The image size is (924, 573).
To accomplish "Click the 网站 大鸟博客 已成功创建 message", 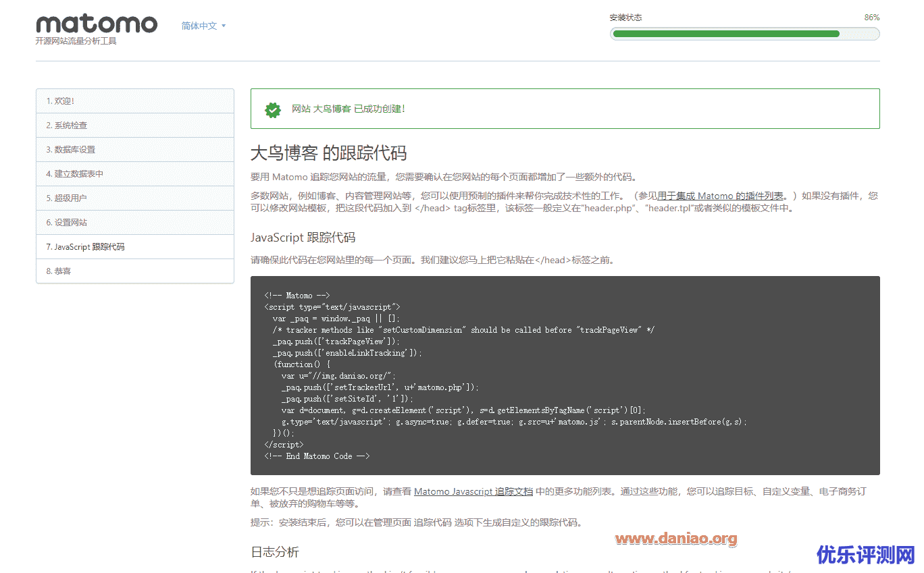I will (349, 109).
